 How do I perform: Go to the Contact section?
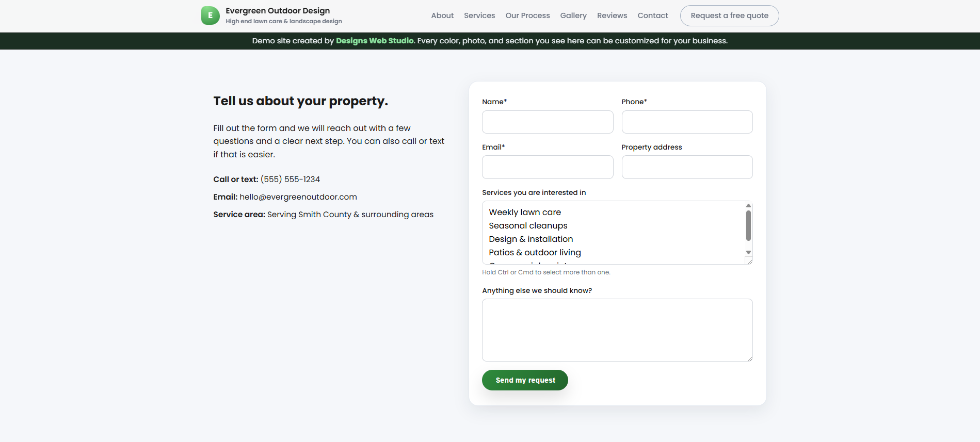coord(652,15)
